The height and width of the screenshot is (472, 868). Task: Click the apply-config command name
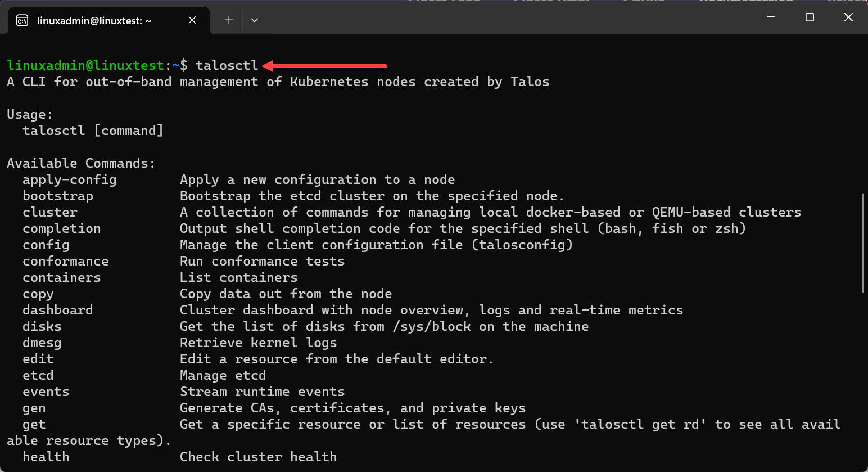pos(69,179)
